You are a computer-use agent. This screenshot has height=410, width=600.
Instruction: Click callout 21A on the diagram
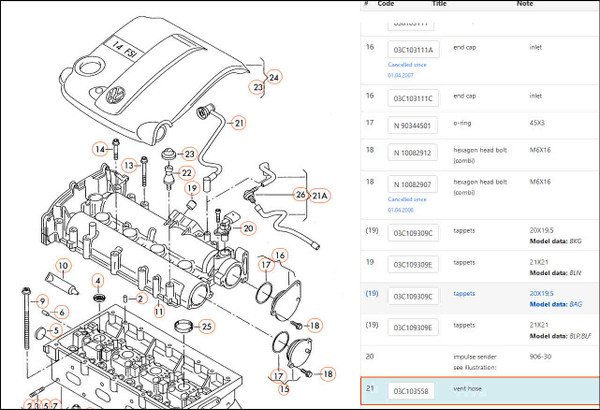click(x=320, y=194)
